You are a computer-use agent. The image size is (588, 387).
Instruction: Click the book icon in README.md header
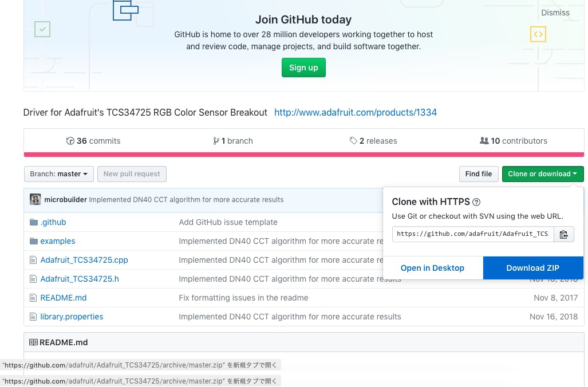(x=33, y=342)
